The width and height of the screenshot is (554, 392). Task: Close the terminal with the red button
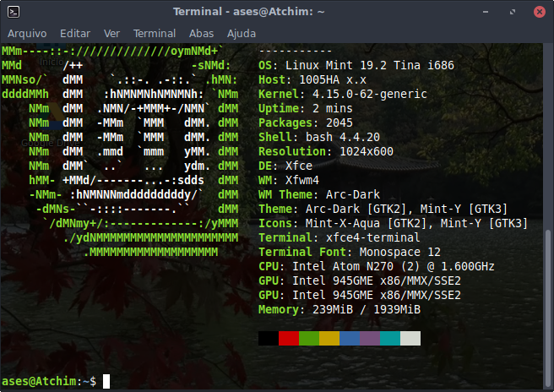tap(539, 11)
